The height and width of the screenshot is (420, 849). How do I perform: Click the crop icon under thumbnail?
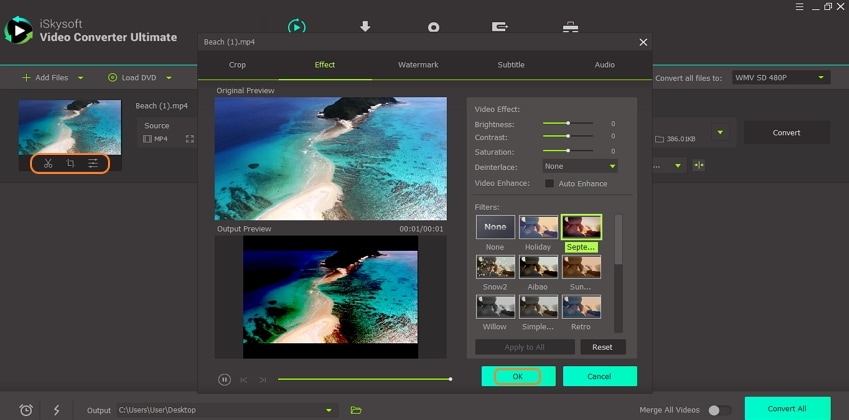pyautogui.click(x=70, y=163)
